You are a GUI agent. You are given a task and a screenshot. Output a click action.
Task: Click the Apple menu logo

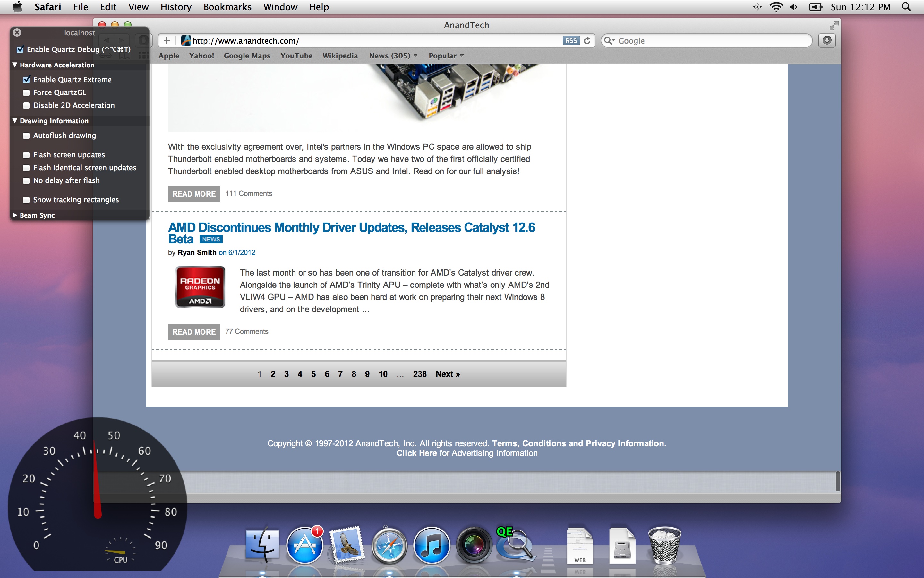18,7
